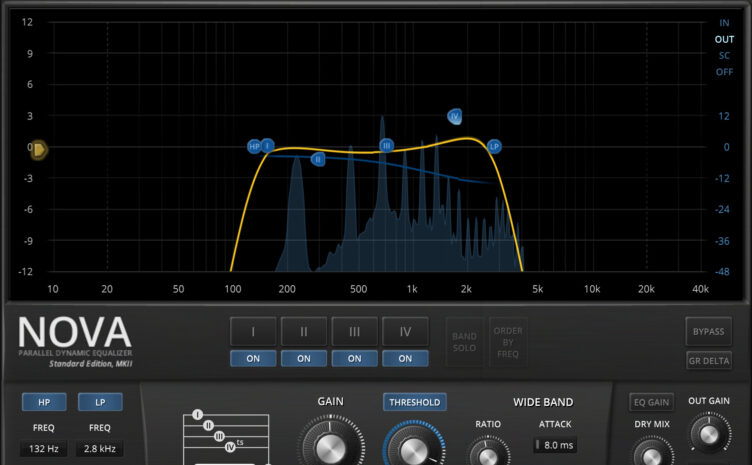Click the GR DELTA button

(709, 360)
